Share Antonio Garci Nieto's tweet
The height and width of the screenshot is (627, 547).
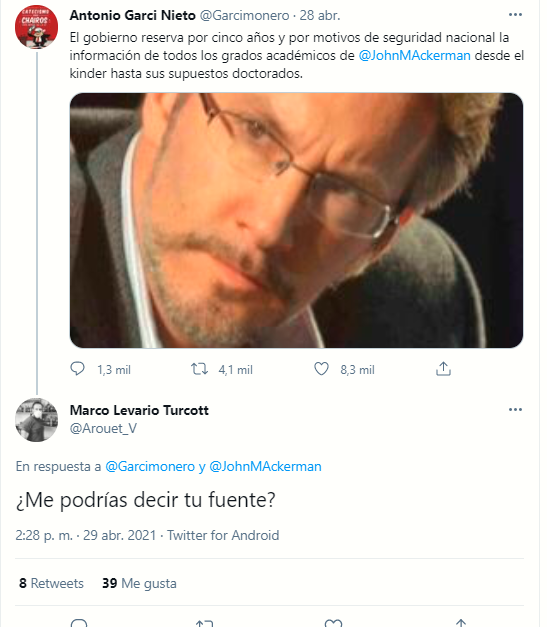(x=443, y=369)
